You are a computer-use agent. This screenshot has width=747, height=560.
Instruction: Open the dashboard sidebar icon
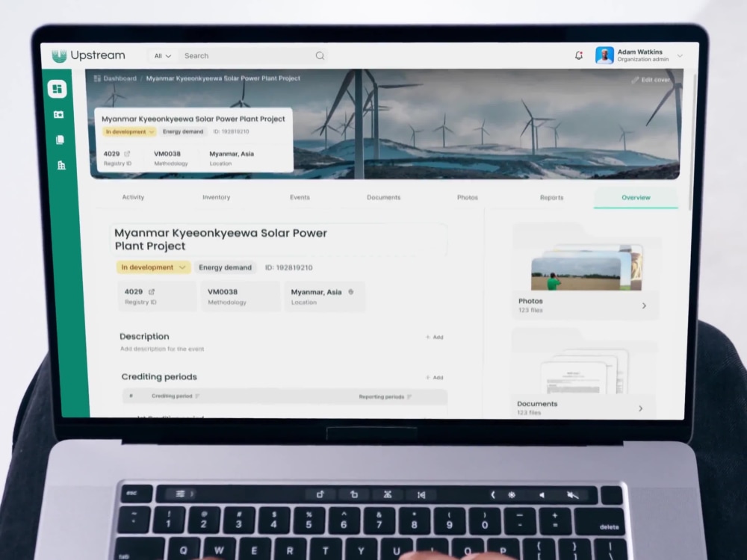click(x=58, y=89)
